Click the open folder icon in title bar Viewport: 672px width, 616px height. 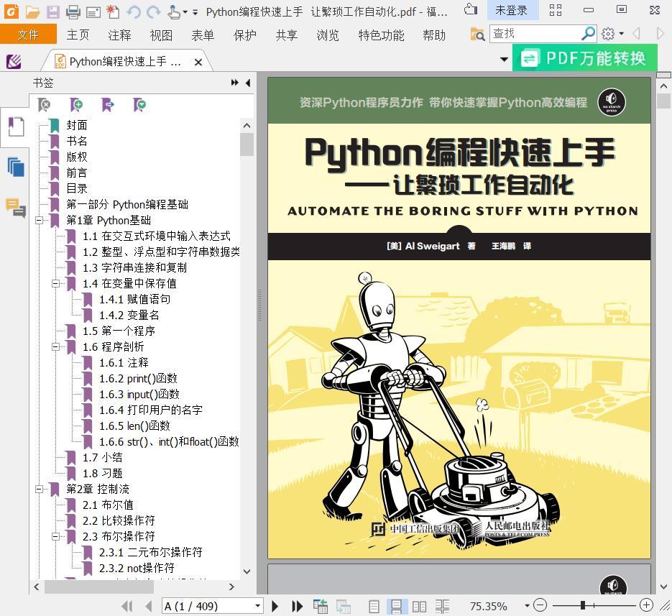(32, 12)
